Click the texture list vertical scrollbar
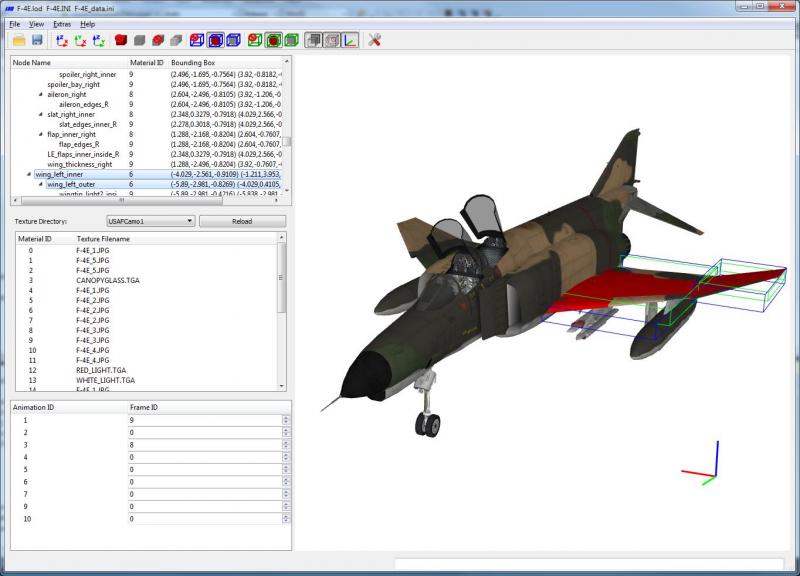The width and height of the screenshot is (800, 576). point(282,312)
